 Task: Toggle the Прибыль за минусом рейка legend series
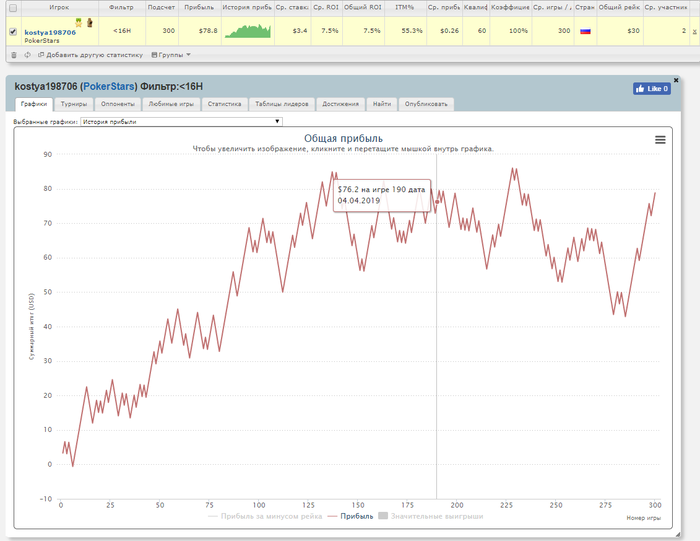point(265,516)
